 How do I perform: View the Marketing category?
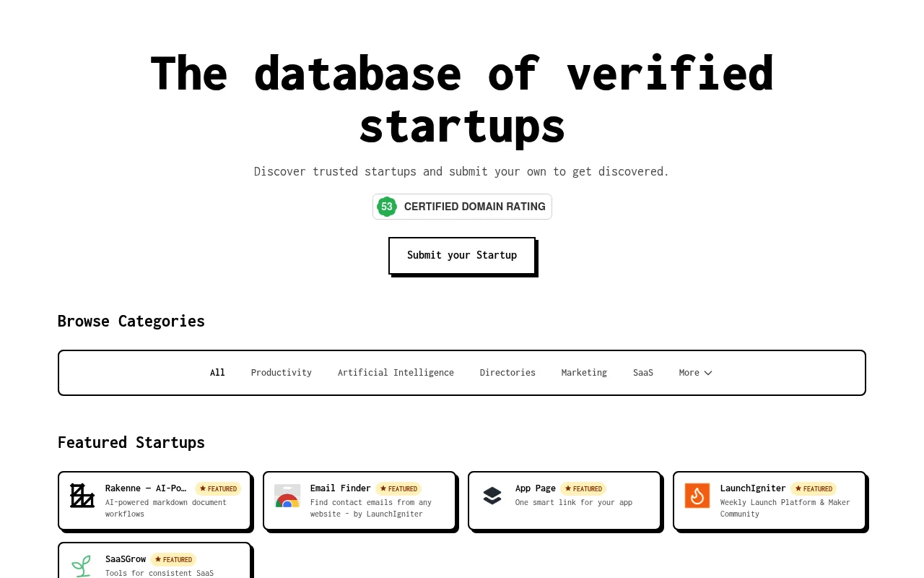click(x=584, y=372)
